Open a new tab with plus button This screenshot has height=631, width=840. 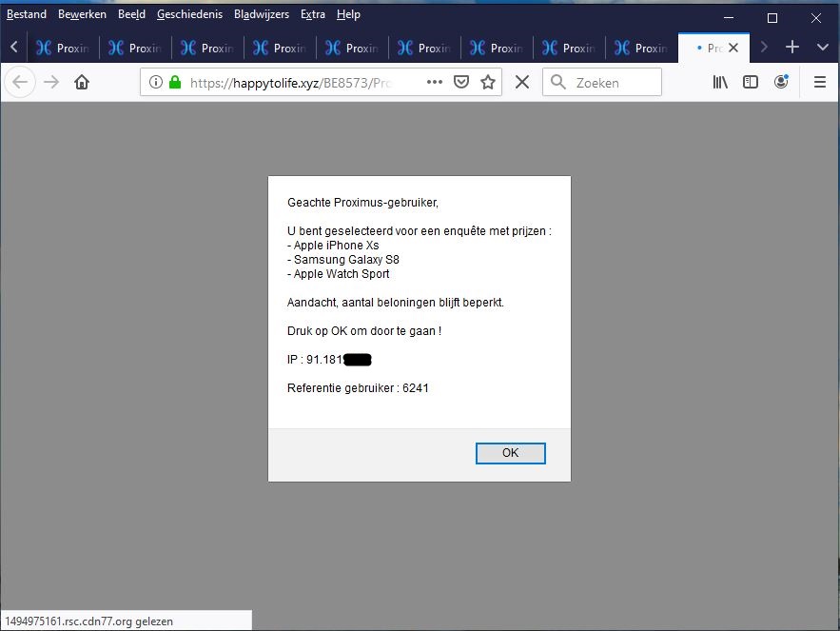(792, 48)
